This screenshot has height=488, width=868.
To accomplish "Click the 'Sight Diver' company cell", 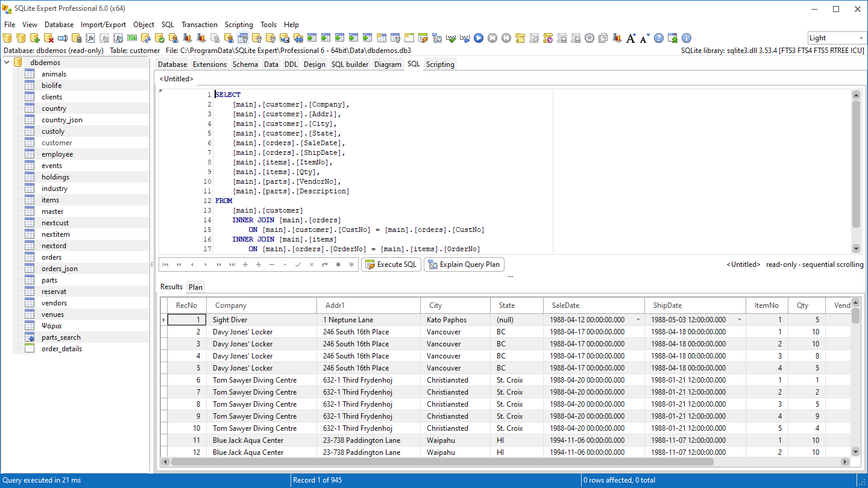I will tap(261, 320).
